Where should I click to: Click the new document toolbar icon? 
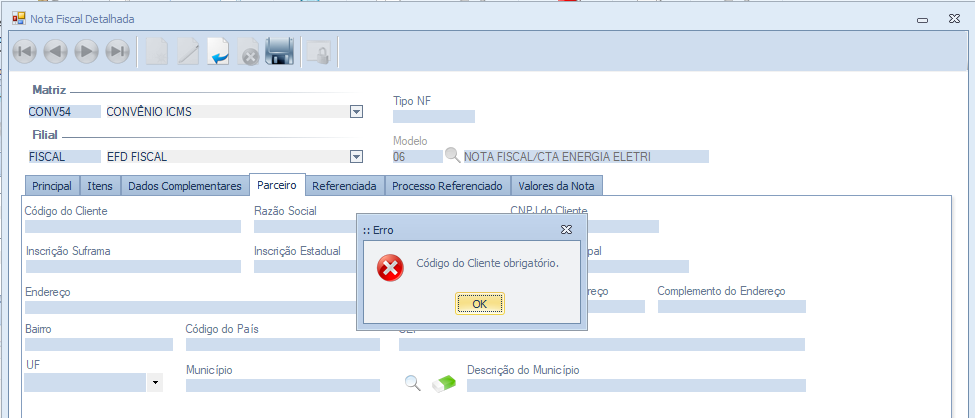pos(157,52)
